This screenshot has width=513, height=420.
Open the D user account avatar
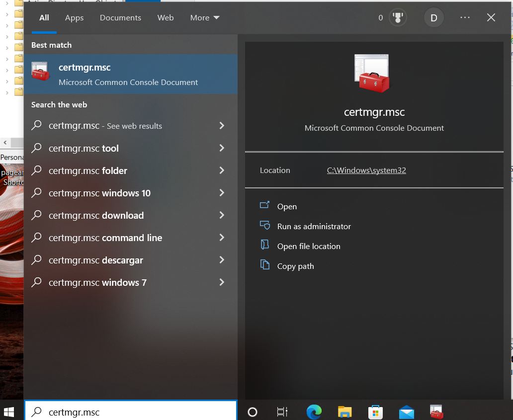pos(433,18)
